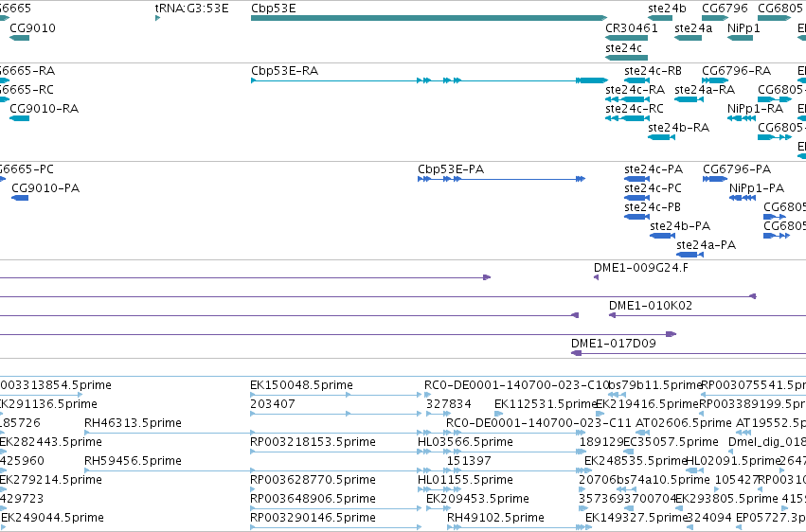This screenshot has height=532, width=806.
Task: Select the EC35057.5prime EST label
Action: (x=671, y=442)
